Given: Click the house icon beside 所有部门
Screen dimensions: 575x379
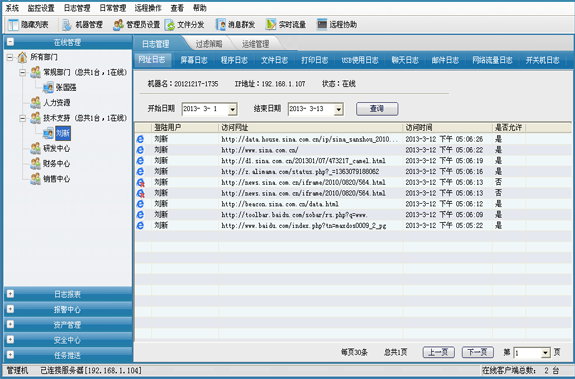Looking at the screenshot, I should [22, 57].
